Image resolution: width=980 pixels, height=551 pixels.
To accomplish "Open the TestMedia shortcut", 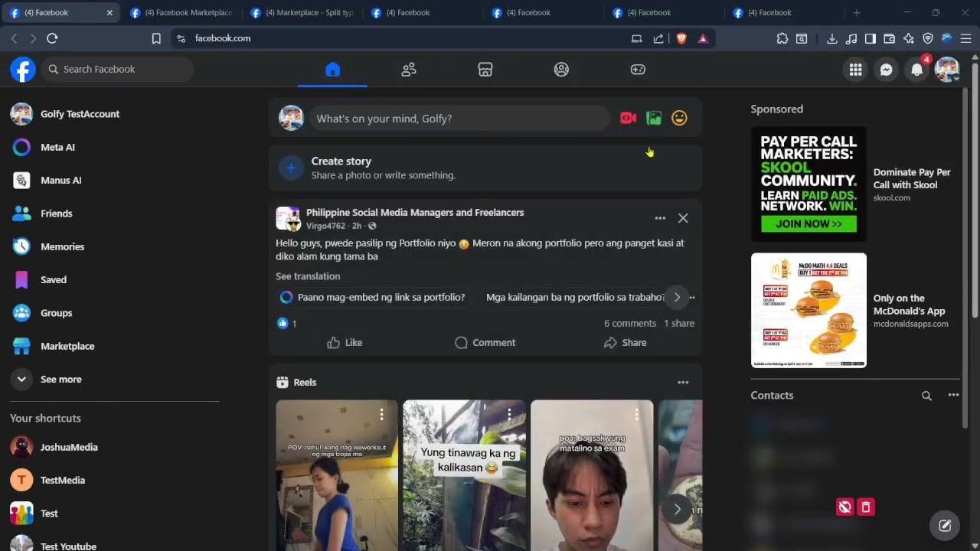I will pos(115,480).
